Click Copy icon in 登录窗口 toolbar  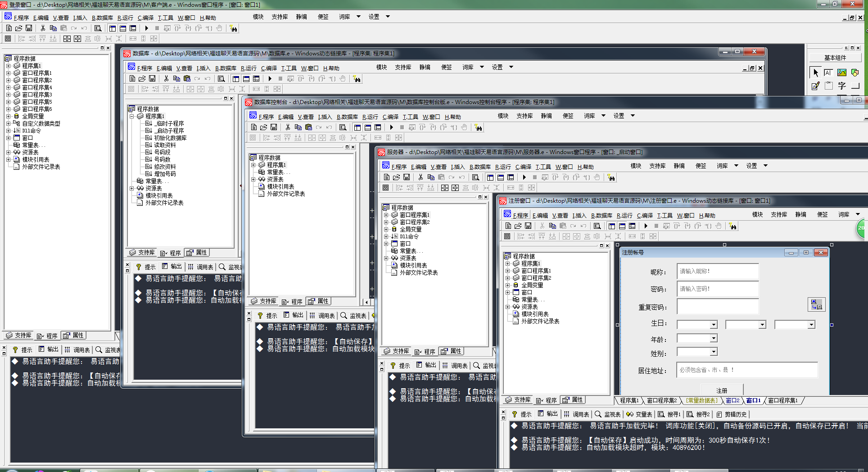pyautogui.click(x=53, y=28)
